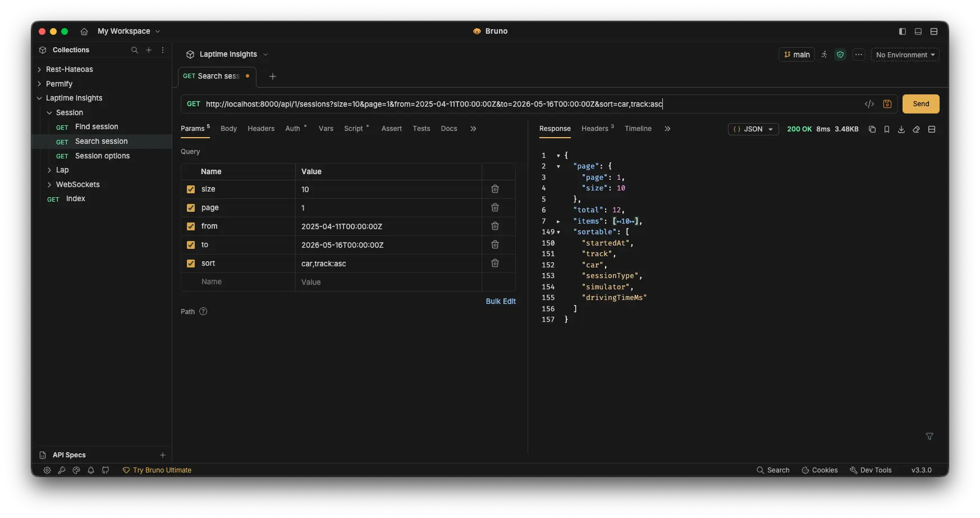This screenshot has height=518, width=980.
Task: Open the No Environment selector
Action: 905,55
